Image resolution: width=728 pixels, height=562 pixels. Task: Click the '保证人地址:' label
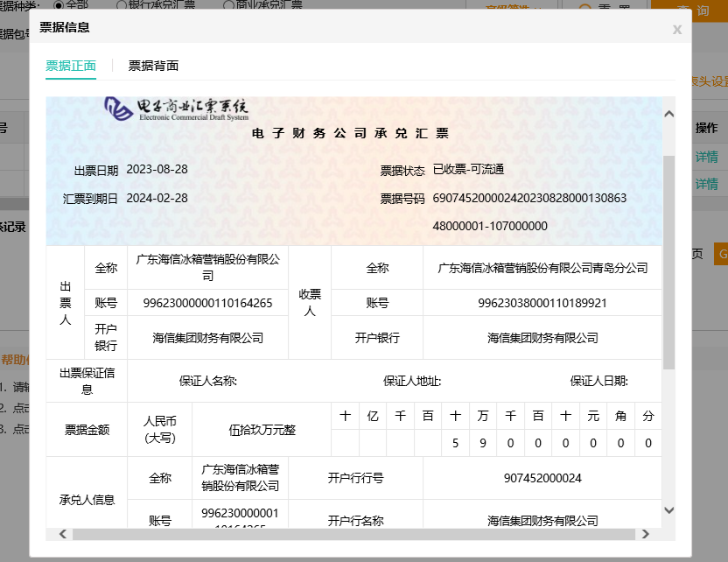[x=412, y=382]
